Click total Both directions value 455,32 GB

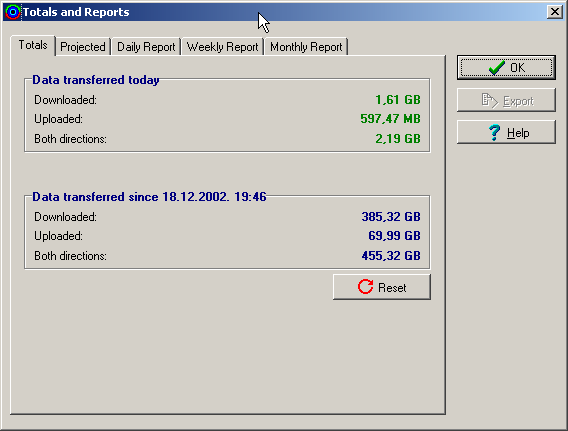pos(391,256)
